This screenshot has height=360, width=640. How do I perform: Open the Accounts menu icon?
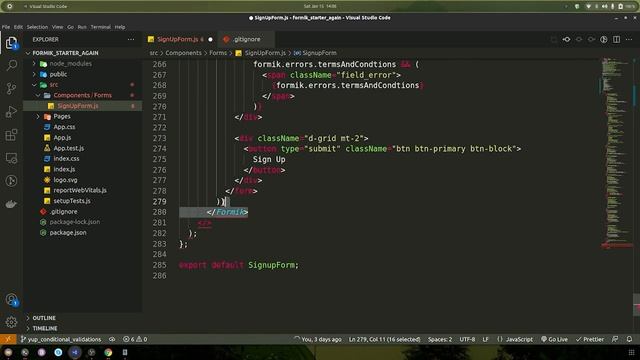[11, 300]
